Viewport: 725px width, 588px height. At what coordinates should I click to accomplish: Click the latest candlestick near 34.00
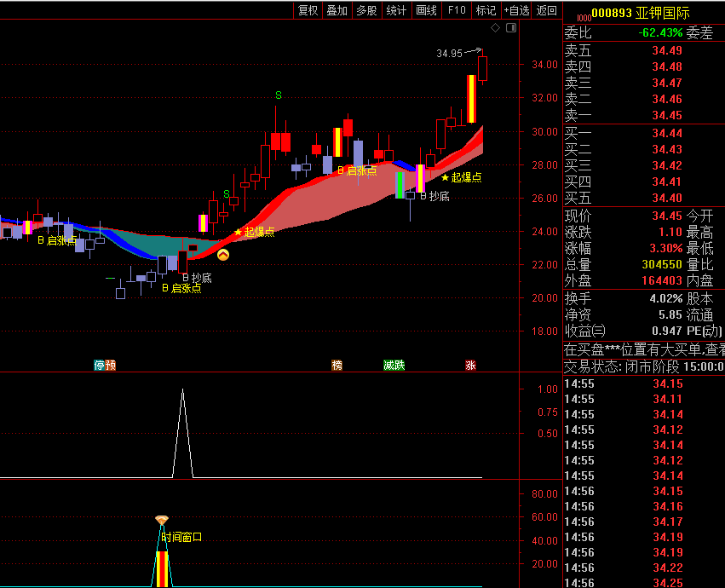pyautogui.click(x=482, y=68)
